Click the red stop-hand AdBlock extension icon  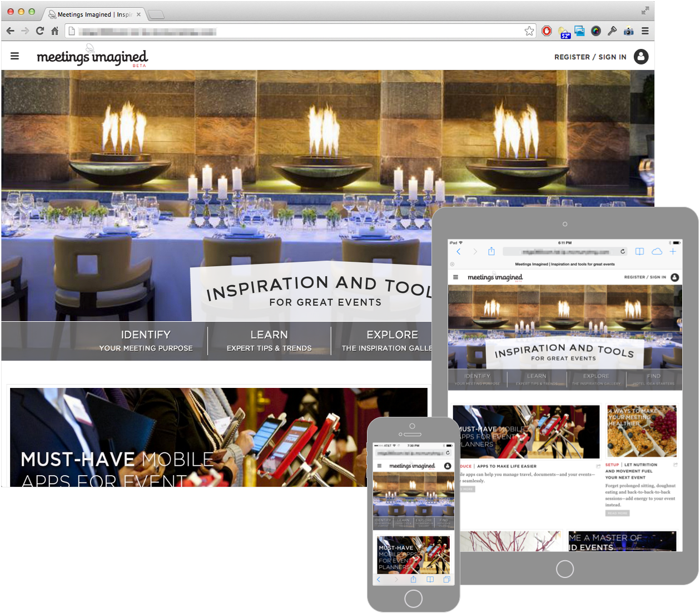point(547,31)
